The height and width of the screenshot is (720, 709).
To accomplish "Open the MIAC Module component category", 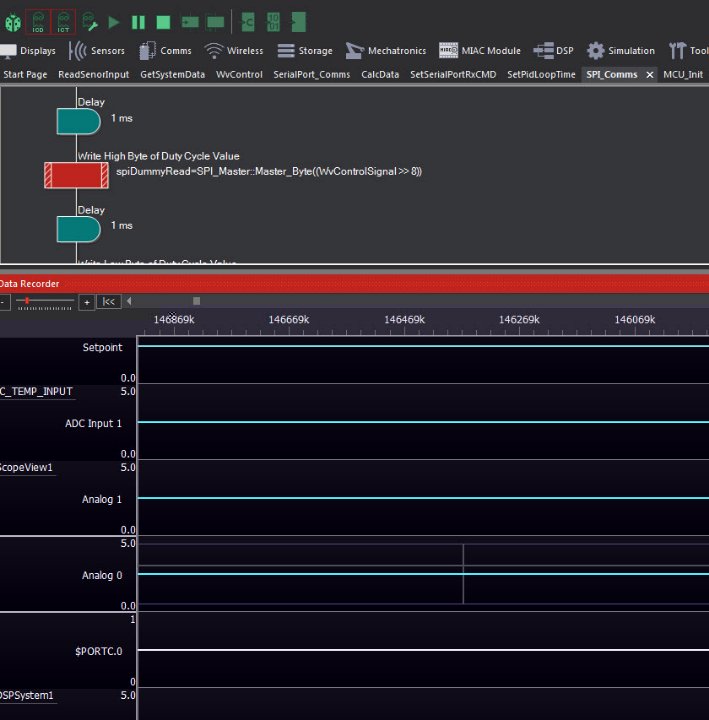I will [x=480, y=51].
